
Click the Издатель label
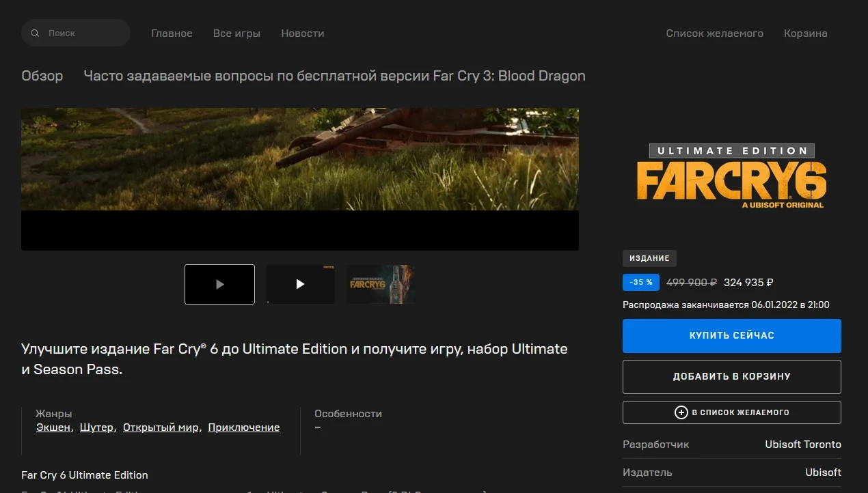click(x=647, y=473)
